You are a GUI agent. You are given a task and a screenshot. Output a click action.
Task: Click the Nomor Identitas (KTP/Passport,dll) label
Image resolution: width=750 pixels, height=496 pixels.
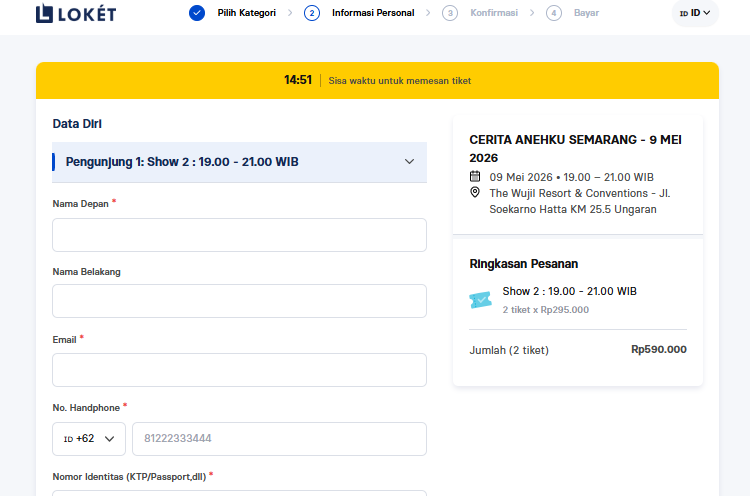(x=129, y=477)
